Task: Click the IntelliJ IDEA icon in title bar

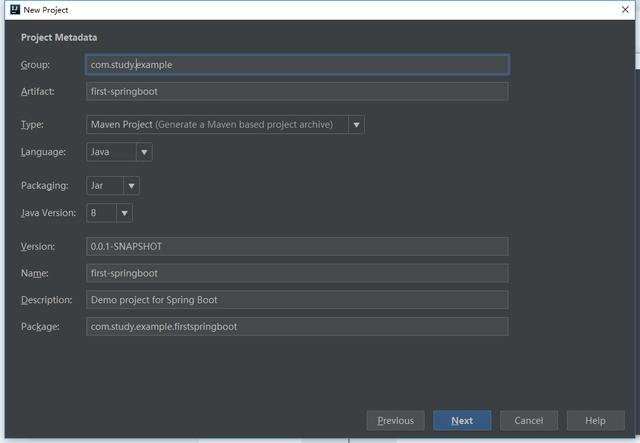Action: tap(15, 9)
